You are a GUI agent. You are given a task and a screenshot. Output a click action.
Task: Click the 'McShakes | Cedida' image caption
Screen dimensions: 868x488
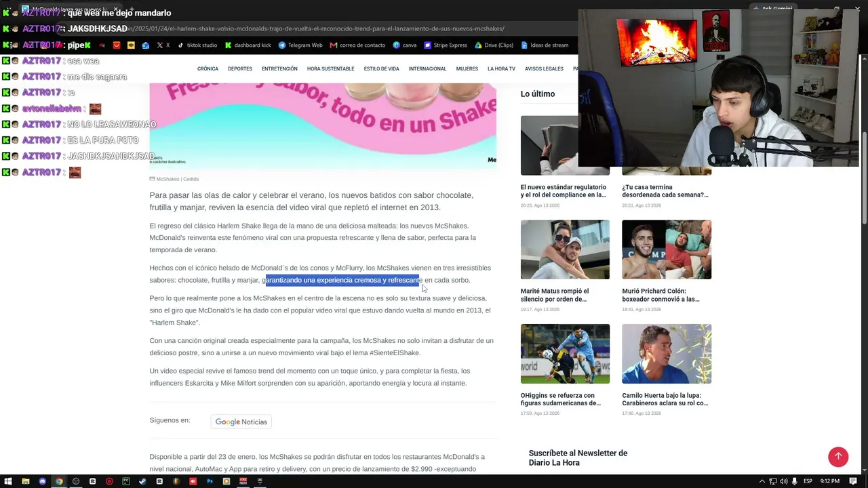[178, 179]
